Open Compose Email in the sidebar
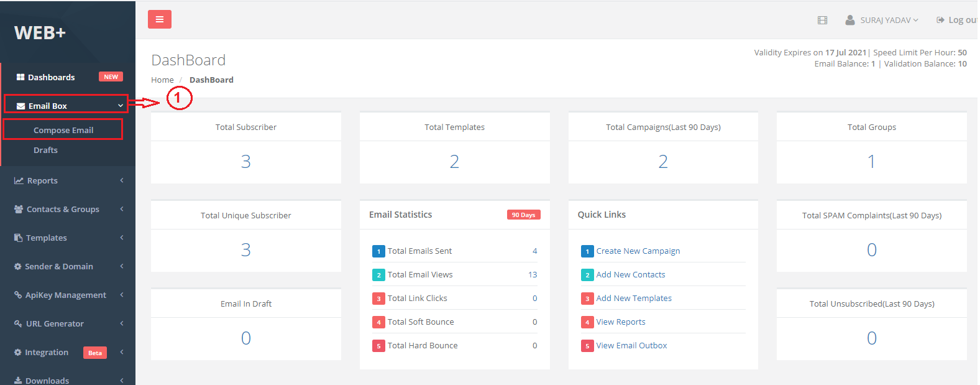This screenshot has width=980, height=385. pos(63,130)
